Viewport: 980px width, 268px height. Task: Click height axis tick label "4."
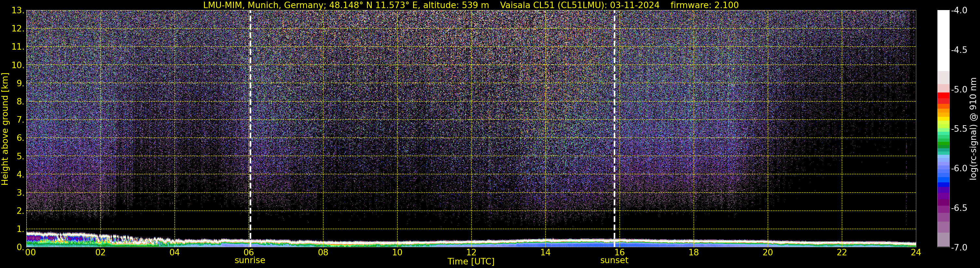click(20, 174)
